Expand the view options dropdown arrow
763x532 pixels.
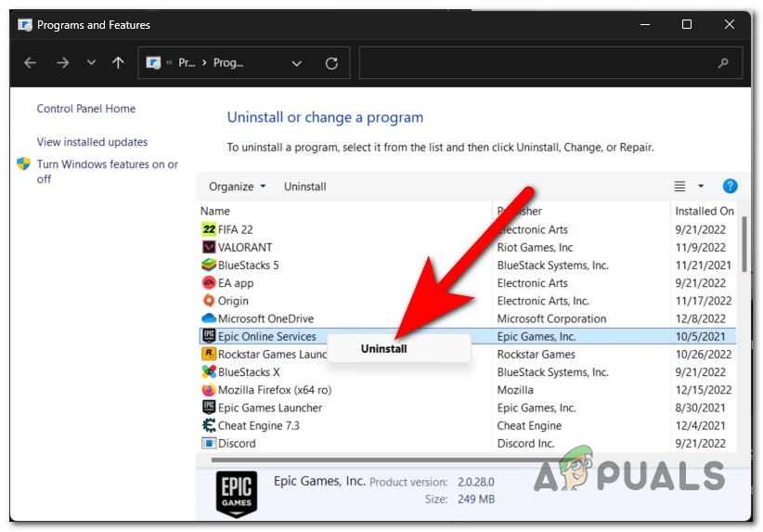click(701, 186)
